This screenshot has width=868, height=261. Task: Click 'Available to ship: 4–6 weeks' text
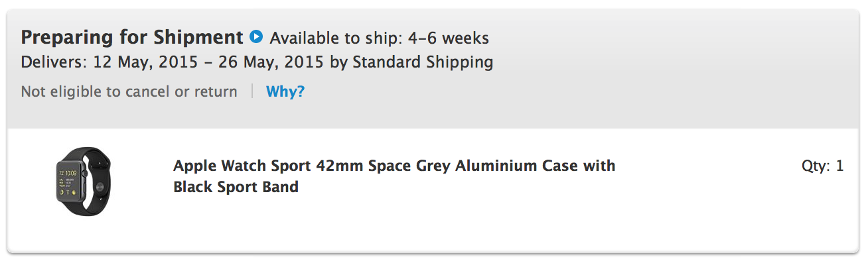click(379, 37)
